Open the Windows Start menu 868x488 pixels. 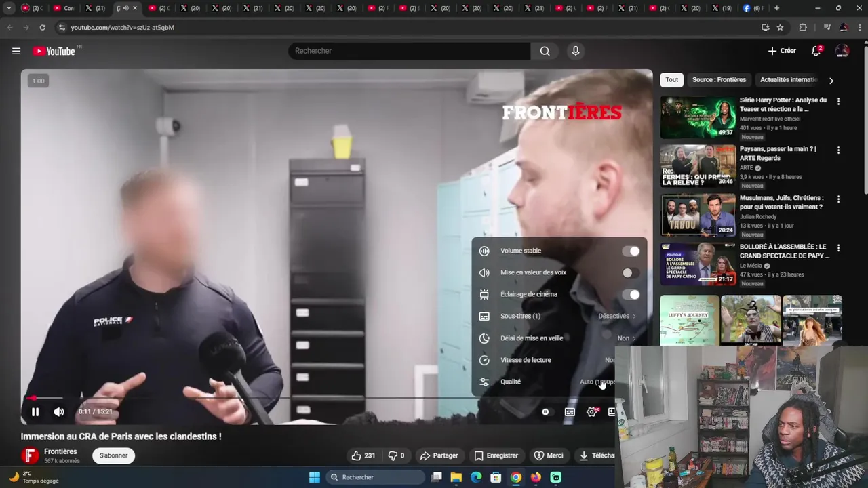tap(315, 477)
